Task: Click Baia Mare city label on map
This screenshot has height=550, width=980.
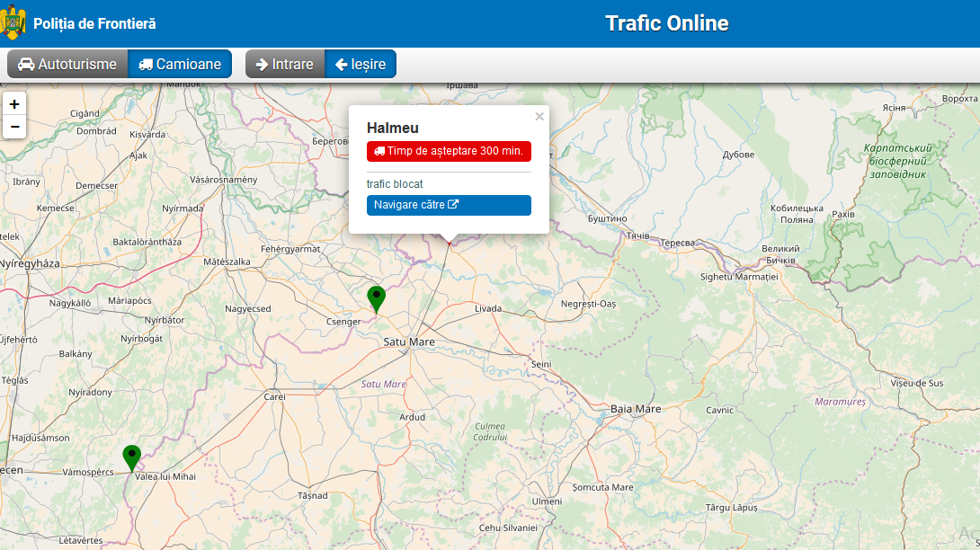Action: [x=636, y=409]
